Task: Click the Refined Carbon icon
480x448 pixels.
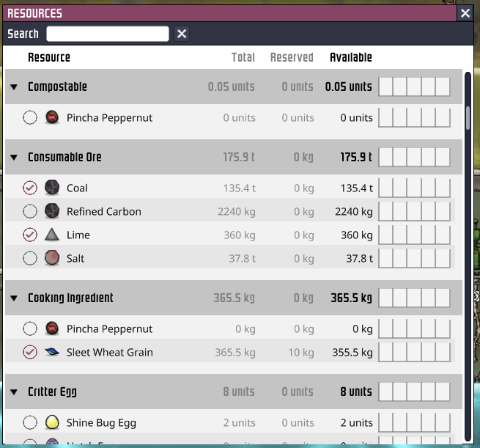Action: tap(51, 211)
